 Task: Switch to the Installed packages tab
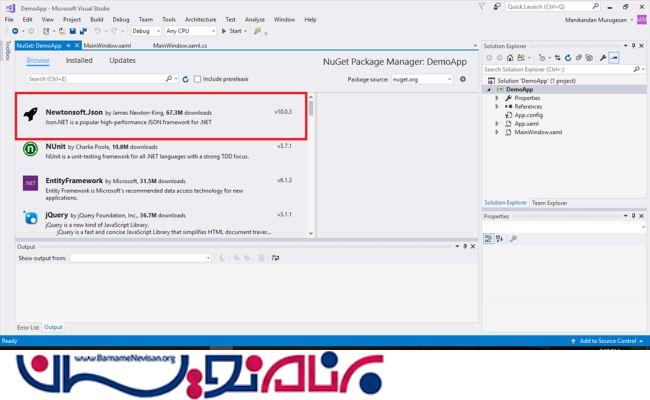tap(79, 61)
